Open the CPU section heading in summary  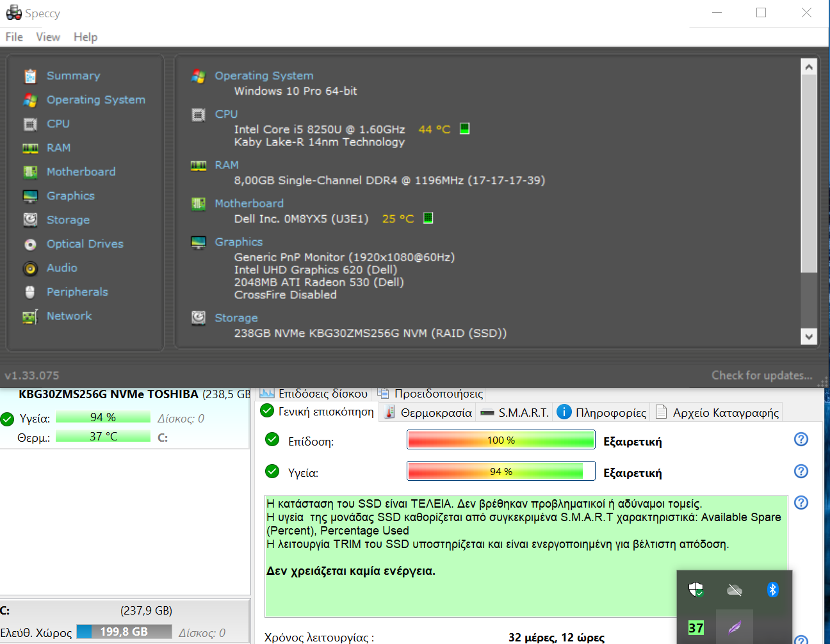226,114
